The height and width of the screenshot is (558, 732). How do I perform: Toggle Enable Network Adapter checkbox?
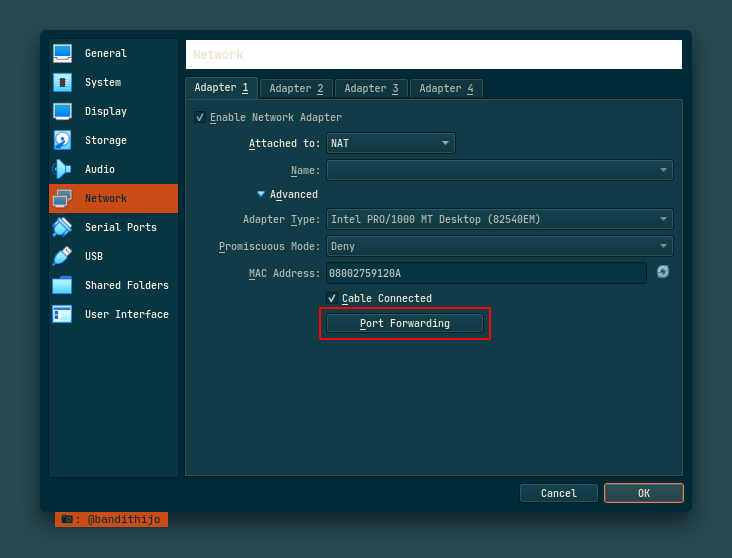pyautogui.click(x=200, y=118)
